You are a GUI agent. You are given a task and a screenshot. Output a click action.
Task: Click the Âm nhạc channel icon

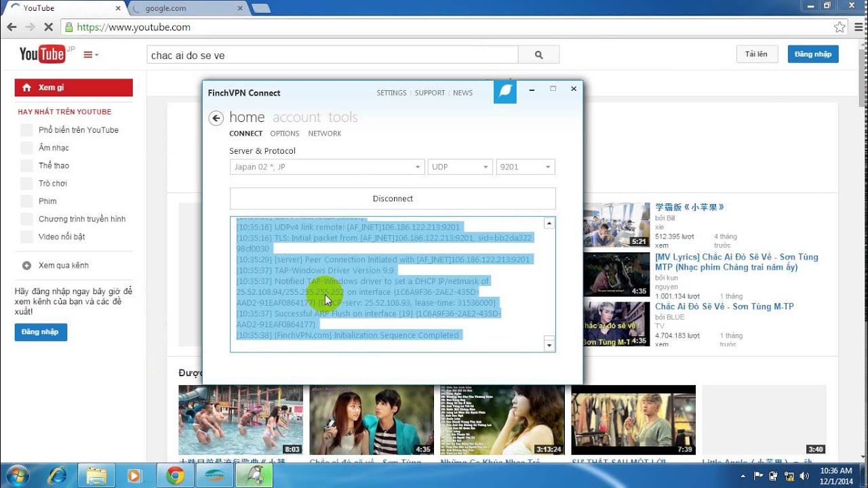pyautogui.click(x=26, y=148)
